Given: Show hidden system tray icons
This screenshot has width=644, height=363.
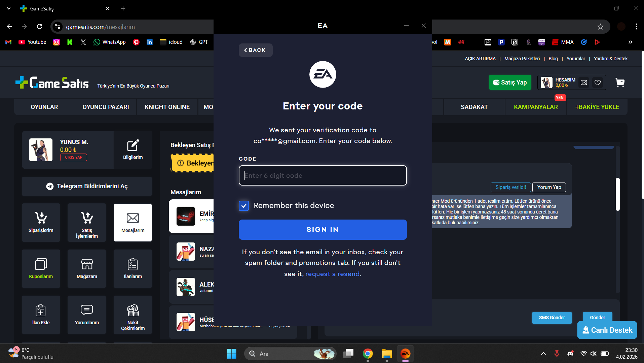Looking at the screenshot, I should tap(543, 354).
